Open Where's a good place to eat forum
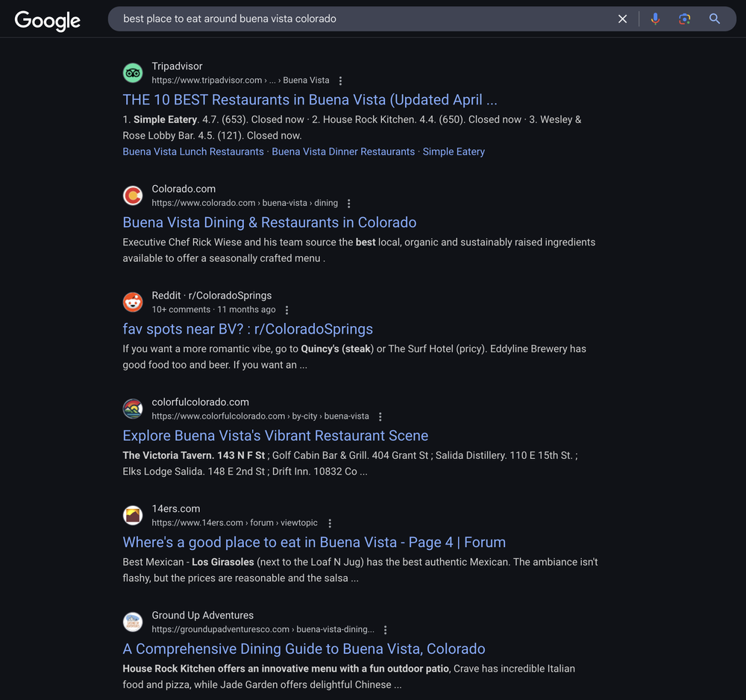Viewport: 746px width, 700px height. pyautogui.click(x=314, y=543)
